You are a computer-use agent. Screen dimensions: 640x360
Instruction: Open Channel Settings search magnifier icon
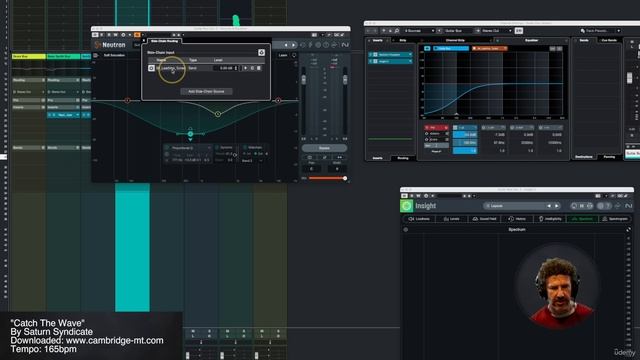click(396, 31)
